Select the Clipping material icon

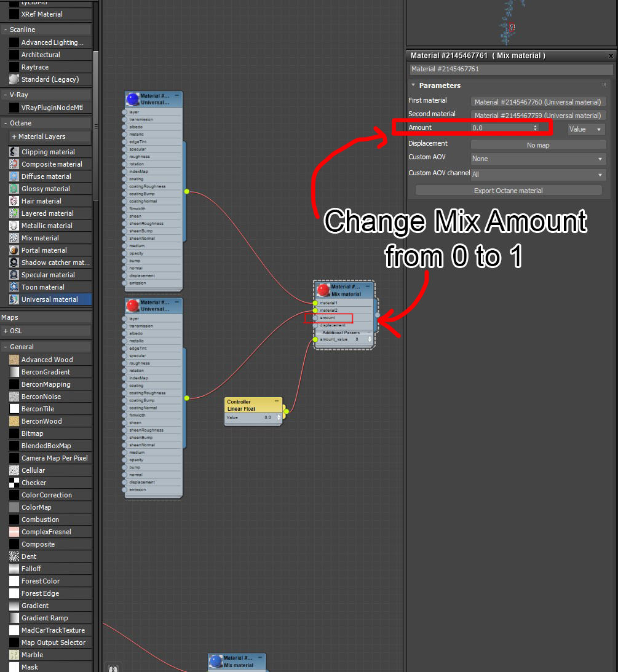(x=14, y=152)
